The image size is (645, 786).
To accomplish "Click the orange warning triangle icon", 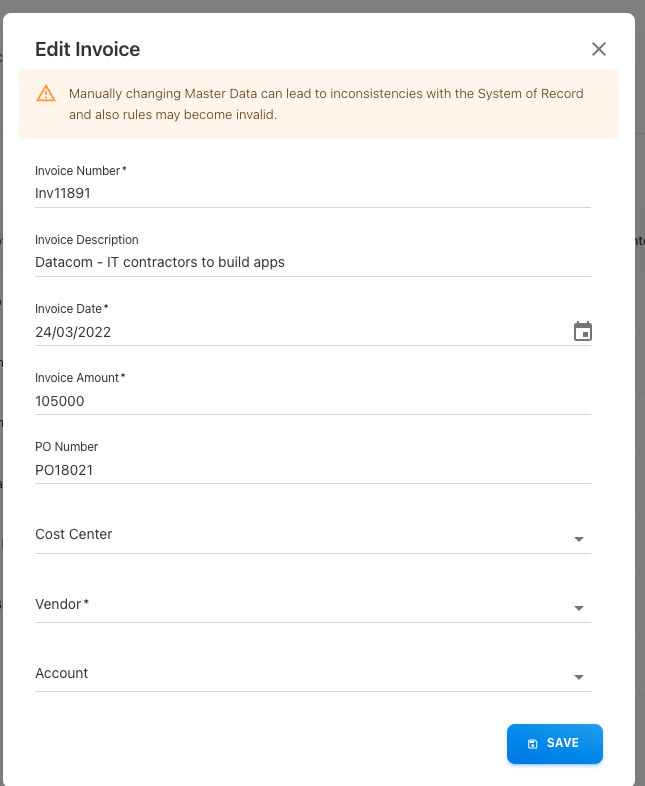I will [x=46, y=94].
